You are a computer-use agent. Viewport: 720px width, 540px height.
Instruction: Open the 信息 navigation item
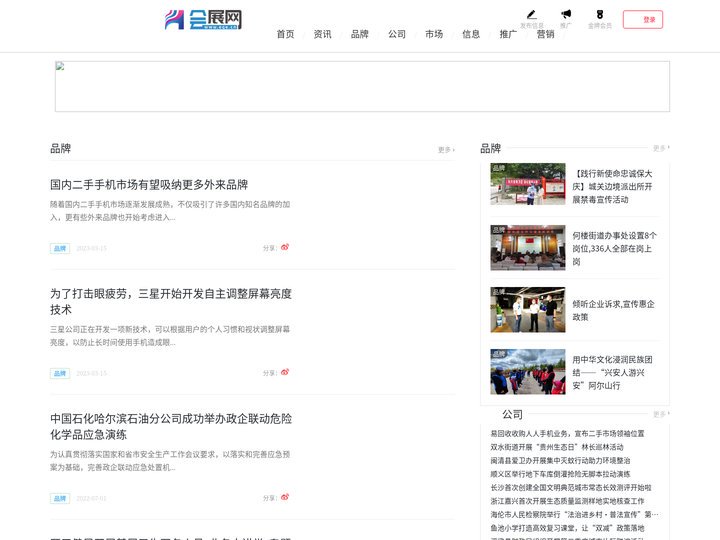471,34
